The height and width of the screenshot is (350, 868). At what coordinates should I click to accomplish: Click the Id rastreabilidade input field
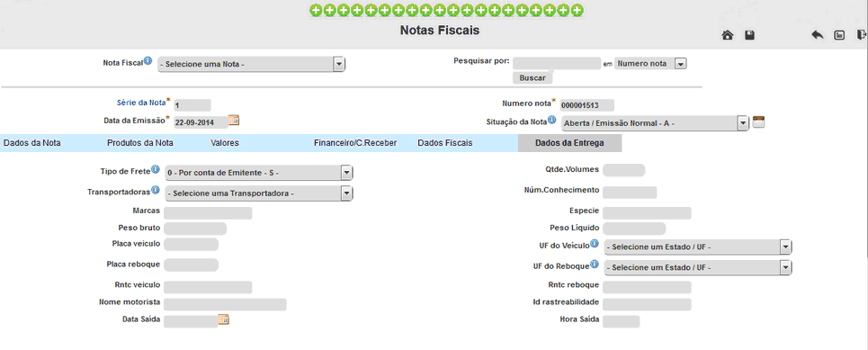click(647, 305)
